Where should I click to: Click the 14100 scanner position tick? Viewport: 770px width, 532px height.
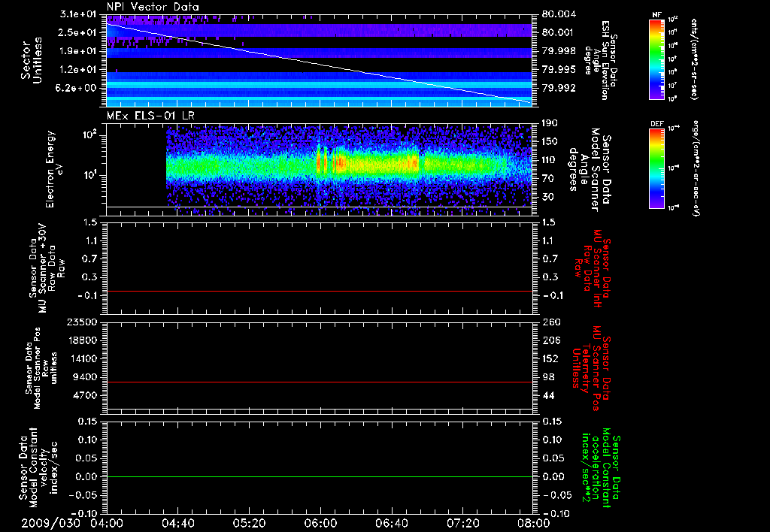tap(82, 358)
